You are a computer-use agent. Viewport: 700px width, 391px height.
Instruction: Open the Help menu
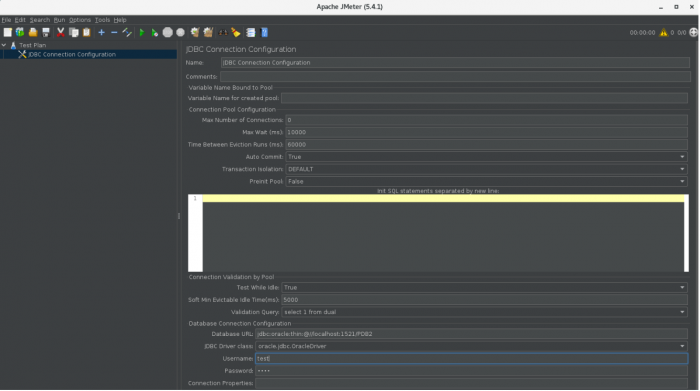coord(120,20)
